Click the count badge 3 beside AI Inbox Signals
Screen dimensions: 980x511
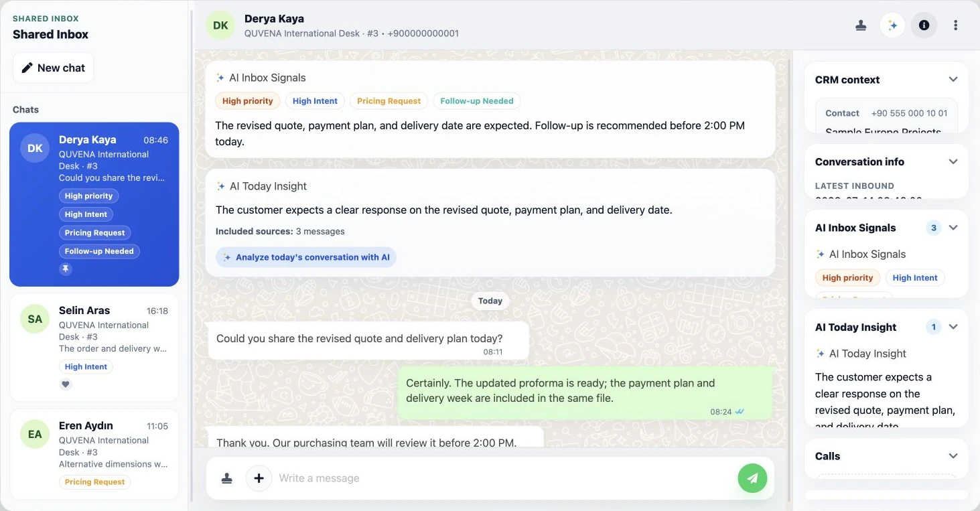[x=933, y=228]
